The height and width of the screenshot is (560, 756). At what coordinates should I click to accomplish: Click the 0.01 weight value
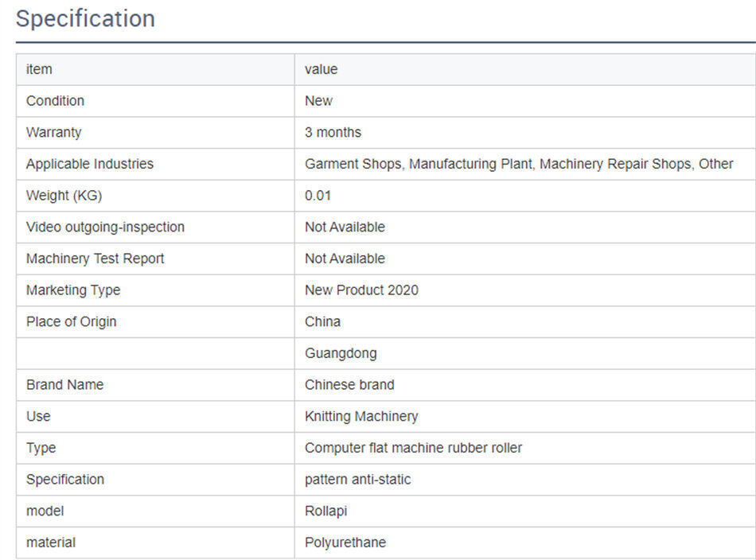coord(318,196)
